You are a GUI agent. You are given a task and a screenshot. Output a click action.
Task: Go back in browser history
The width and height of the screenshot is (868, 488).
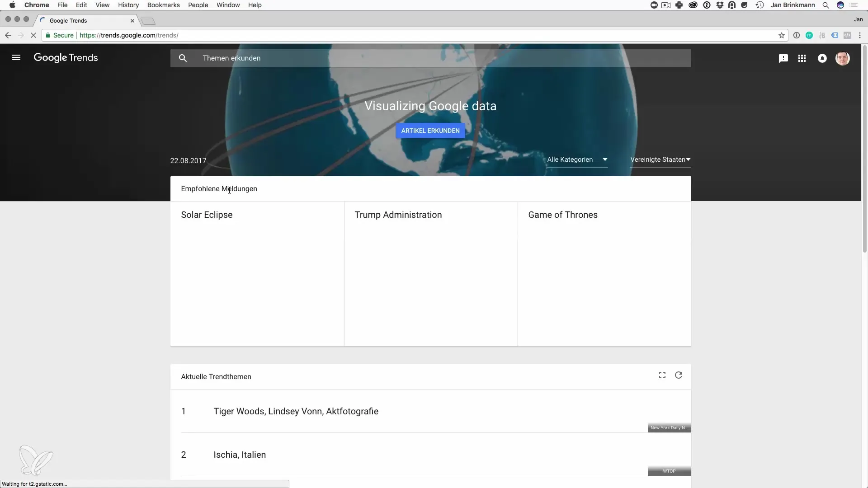8,35
